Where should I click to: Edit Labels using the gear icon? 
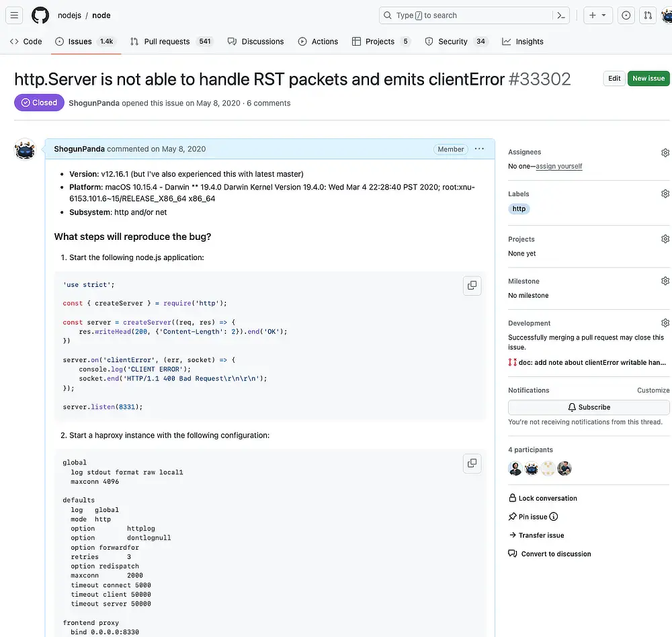(x=665, y=194)
